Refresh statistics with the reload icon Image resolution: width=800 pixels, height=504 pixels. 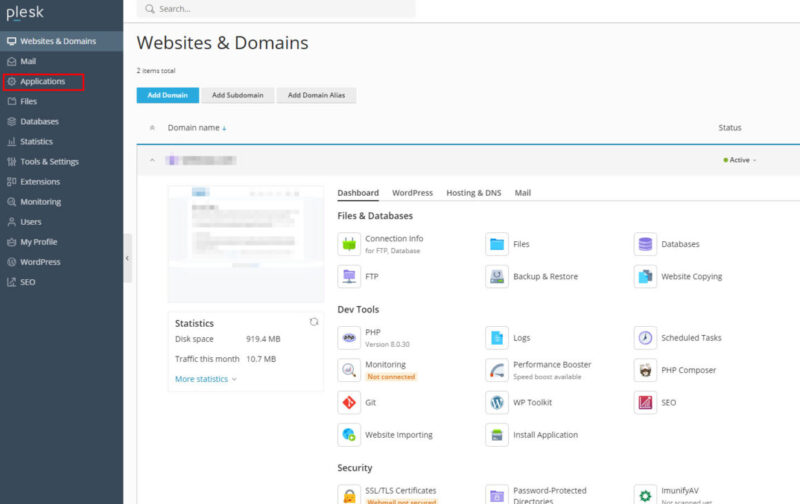coord(314,322)
